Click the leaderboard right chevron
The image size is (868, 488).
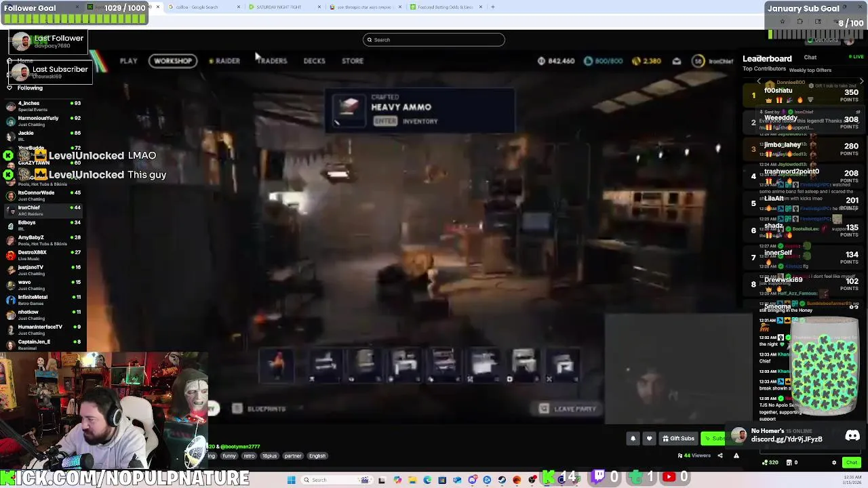coord(861,82)
